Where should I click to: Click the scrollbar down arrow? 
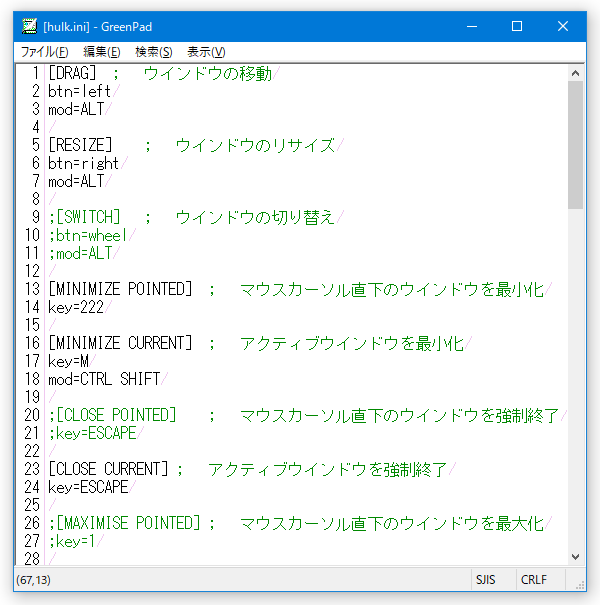pos(575,557)
